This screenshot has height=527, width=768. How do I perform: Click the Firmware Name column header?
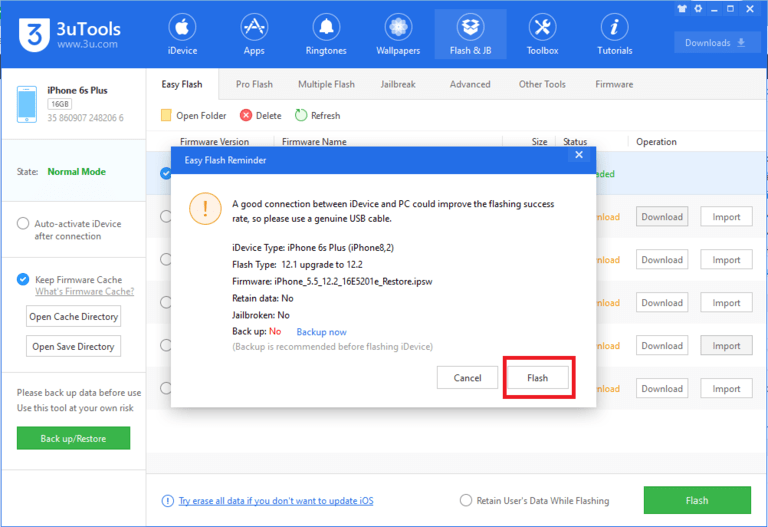coord(314,142)
